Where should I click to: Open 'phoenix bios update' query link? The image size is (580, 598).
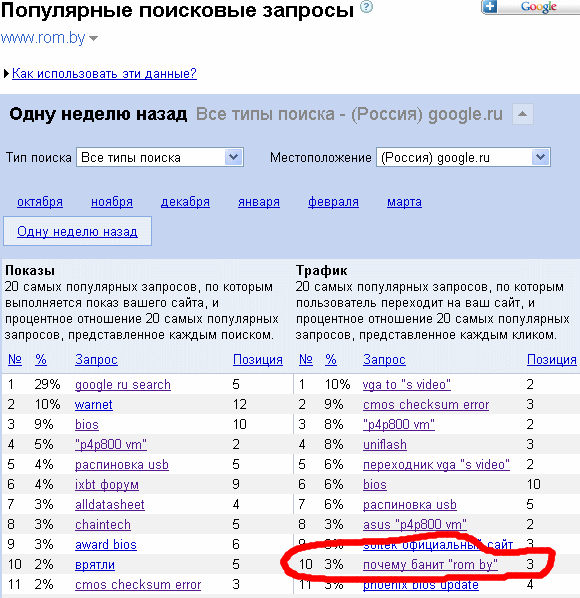[421, 585]
